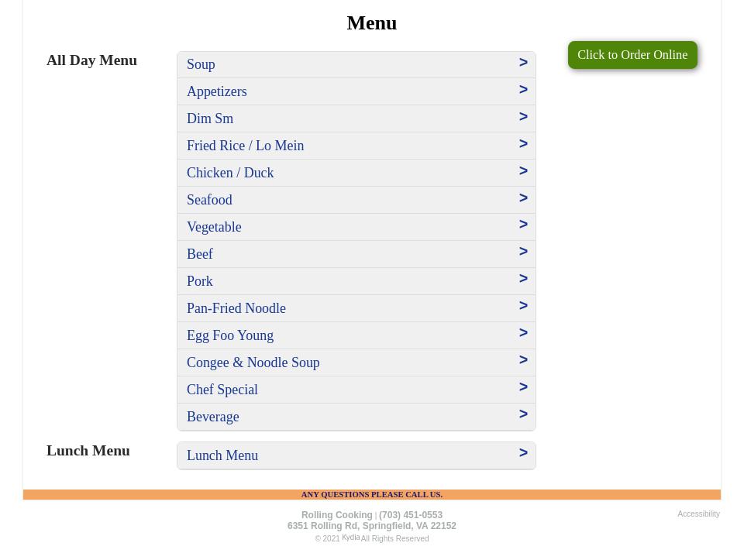The image size is (744, 560).
Task: Expand the Soup category arrow
Action: click(523, 63)
